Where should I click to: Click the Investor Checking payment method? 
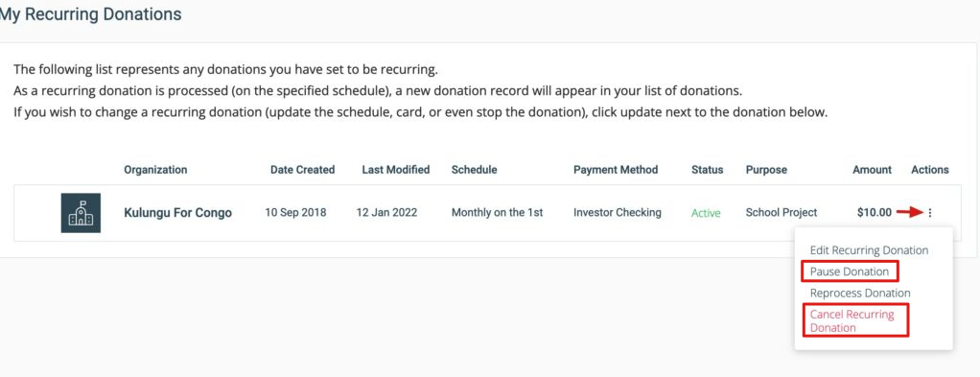click(618, 213)
